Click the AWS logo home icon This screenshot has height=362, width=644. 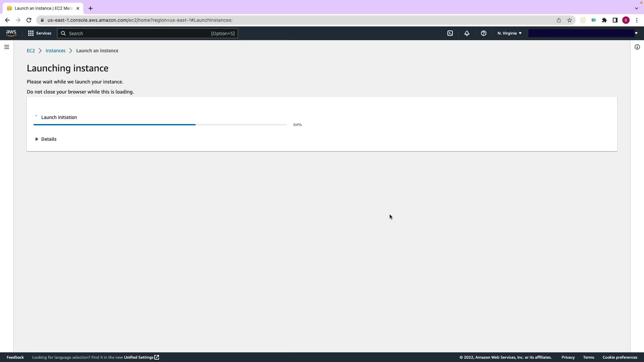(11, 33)
